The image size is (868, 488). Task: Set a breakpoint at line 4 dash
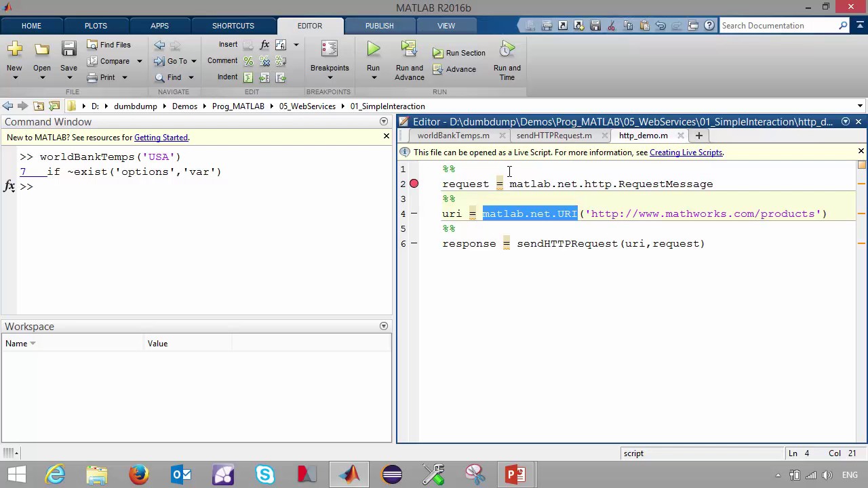coord(414,213)
